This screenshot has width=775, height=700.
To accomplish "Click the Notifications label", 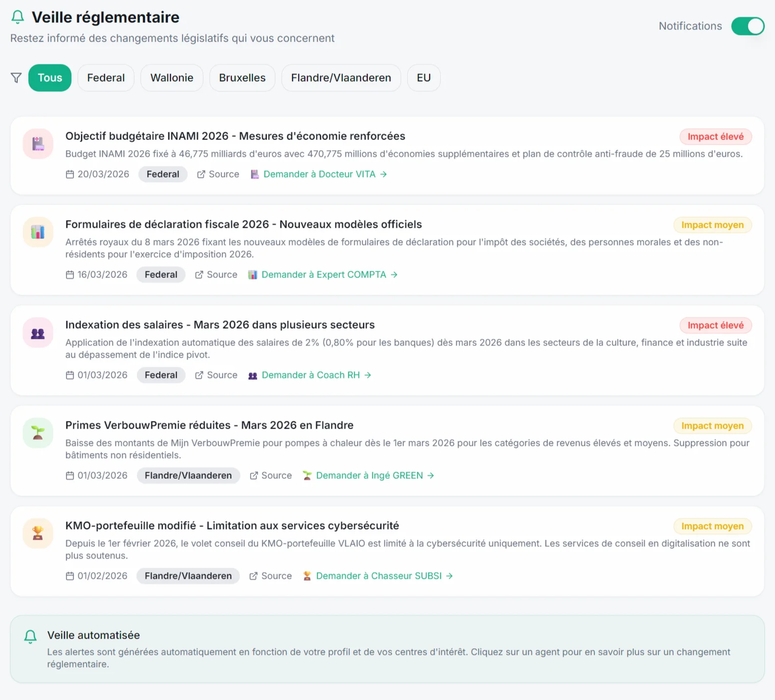I will [x=690, y=26].
